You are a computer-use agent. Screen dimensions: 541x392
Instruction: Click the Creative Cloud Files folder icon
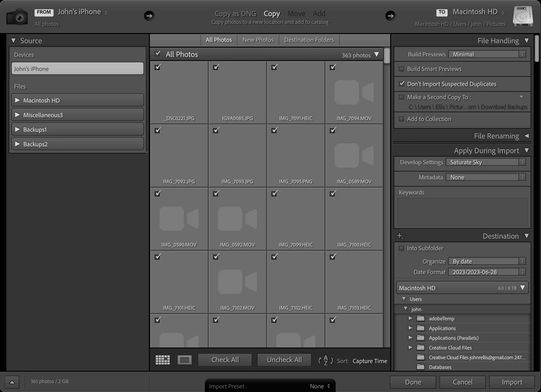pyautogui.click(x=420, y=348)
